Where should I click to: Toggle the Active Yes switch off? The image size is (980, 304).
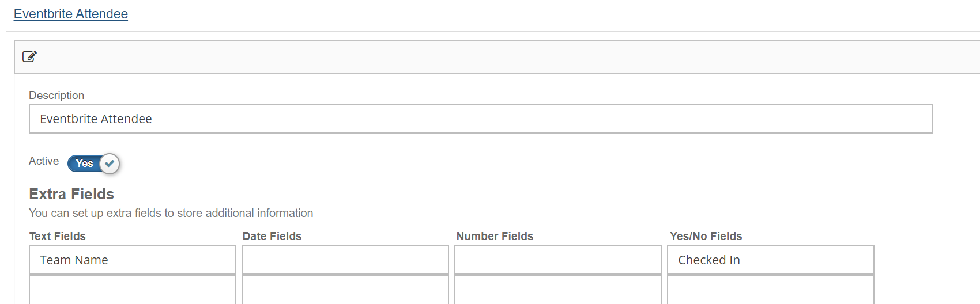[93, 164]
